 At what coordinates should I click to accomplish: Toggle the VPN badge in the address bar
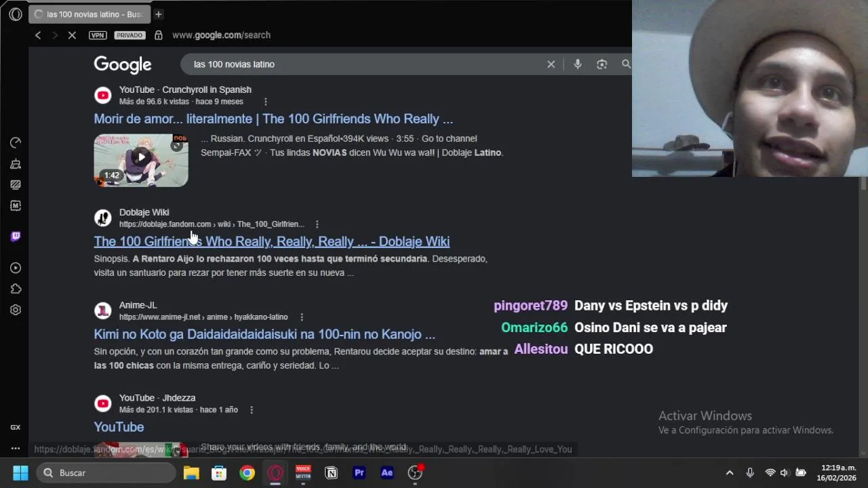pyautogui.click(x=98, y=35)
